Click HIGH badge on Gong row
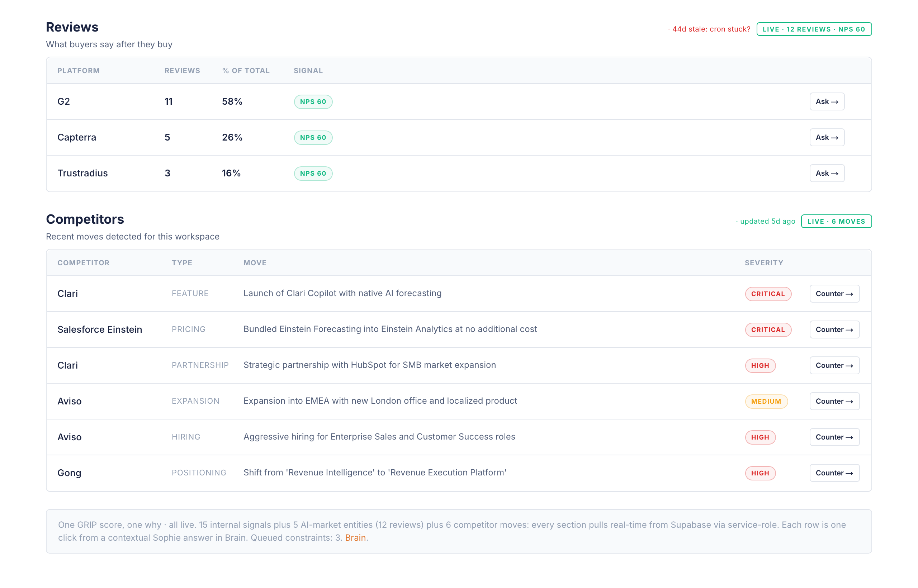Image resolution: width=918 pixels, height=588 pixels. (760, 474)
